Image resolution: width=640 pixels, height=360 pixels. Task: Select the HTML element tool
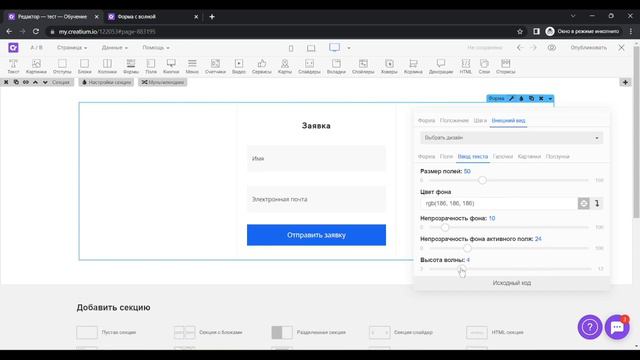click(x=466, y=66)
